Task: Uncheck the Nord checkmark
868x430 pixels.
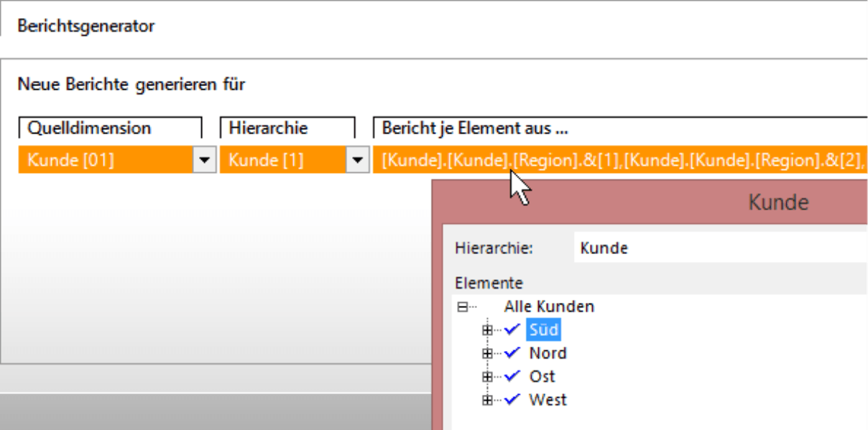Action: pyautogui.click(x=512, y=352)
